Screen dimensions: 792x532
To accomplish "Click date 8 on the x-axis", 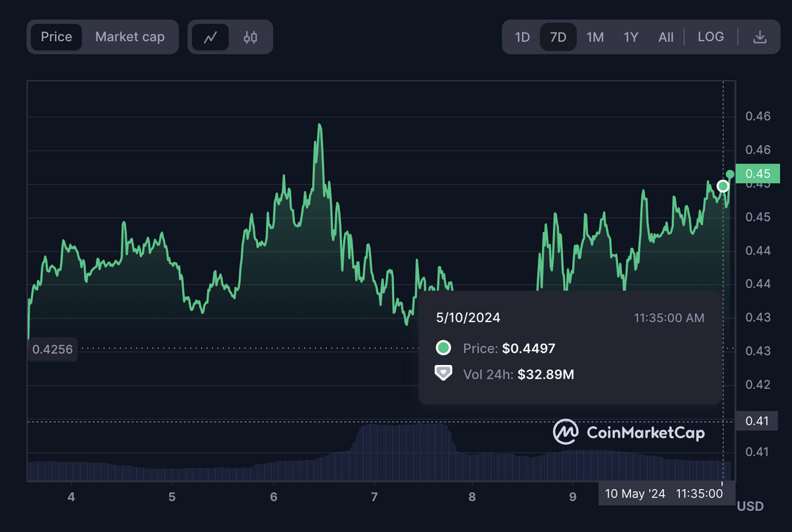I will (x=472, y=496).
